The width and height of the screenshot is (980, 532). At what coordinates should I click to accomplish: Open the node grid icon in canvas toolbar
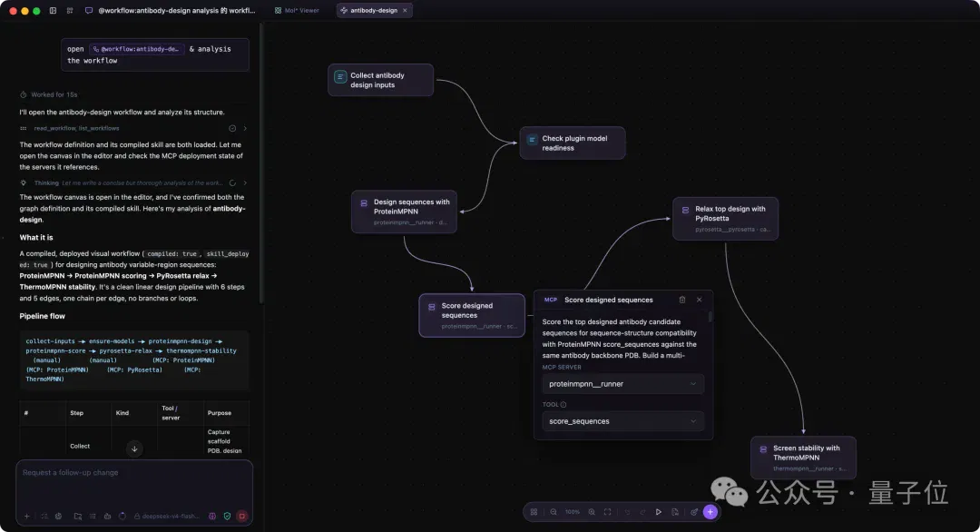click(x=534, y=512)
